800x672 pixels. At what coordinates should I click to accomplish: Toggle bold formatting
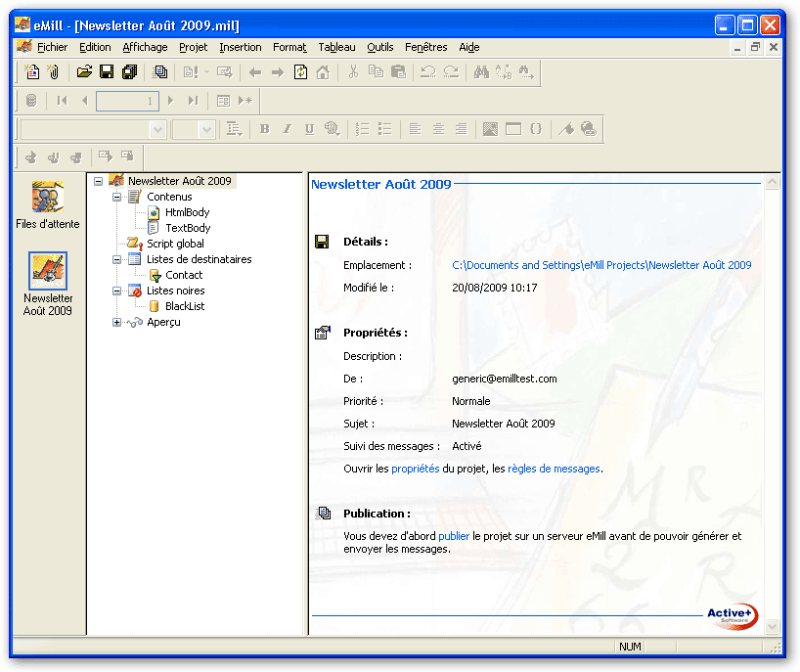click(264, 129)
